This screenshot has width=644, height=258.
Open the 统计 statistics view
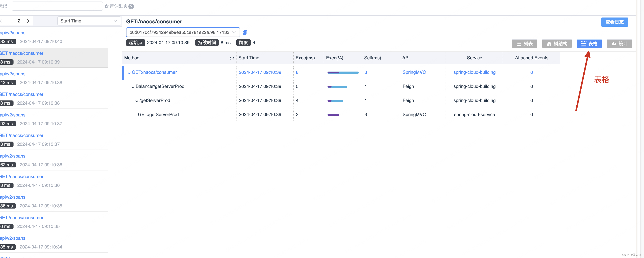(x=619, y=44)
